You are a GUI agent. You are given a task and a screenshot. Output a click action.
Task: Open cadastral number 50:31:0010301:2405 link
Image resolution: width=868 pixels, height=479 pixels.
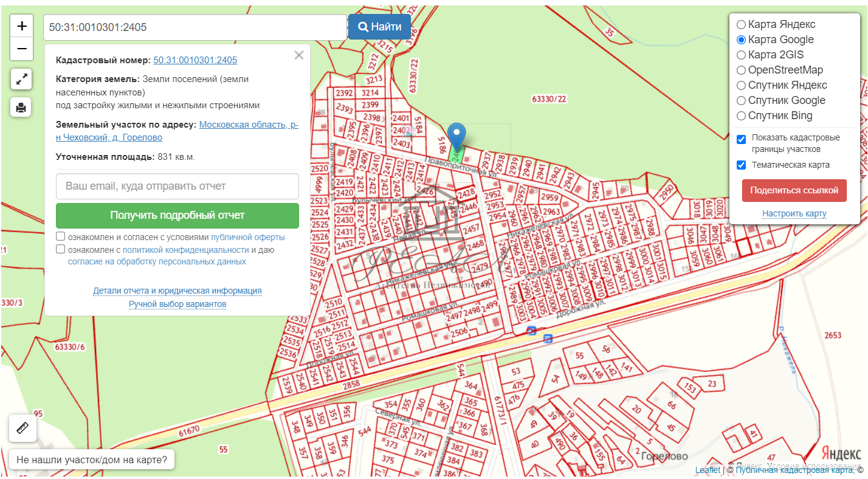coord(195,60)
